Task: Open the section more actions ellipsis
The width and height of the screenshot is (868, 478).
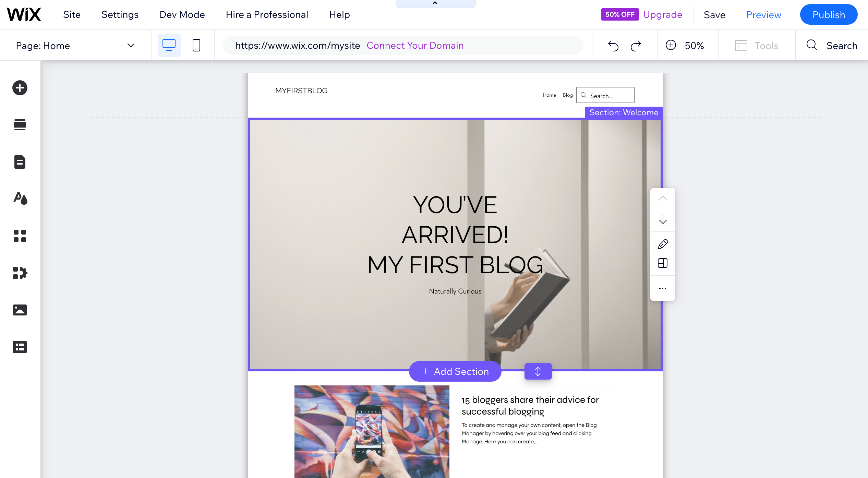Action: pos(663,288)
